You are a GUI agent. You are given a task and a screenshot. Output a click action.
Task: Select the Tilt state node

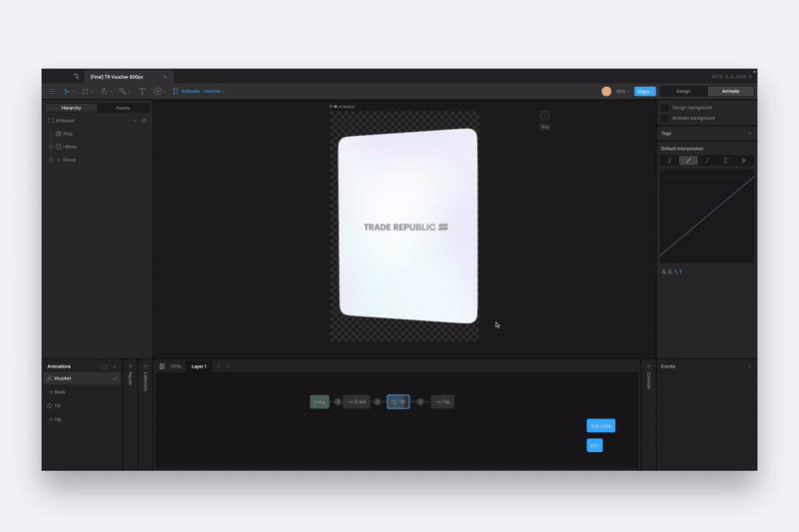point(398,401)
